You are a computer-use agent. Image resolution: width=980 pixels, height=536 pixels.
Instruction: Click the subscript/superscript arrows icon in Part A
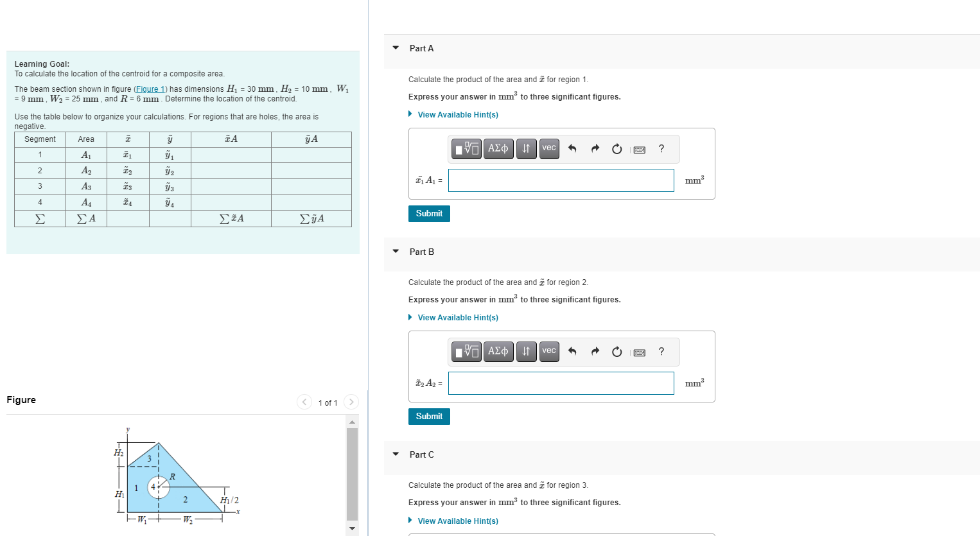tap(526, 148)
